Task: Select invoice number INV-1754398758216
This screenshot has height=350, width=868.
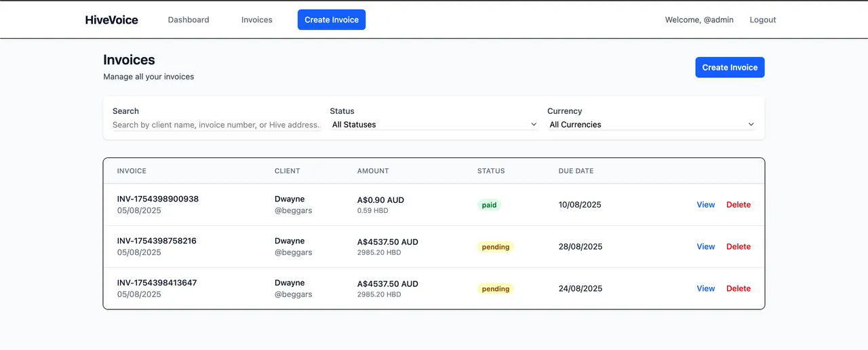Action: coord(157,241)
